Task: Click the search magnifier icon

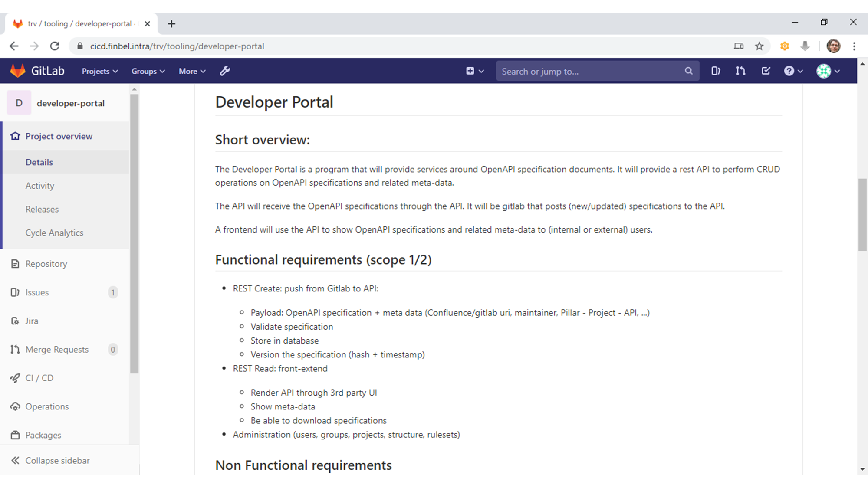Action: pos(688,71)
